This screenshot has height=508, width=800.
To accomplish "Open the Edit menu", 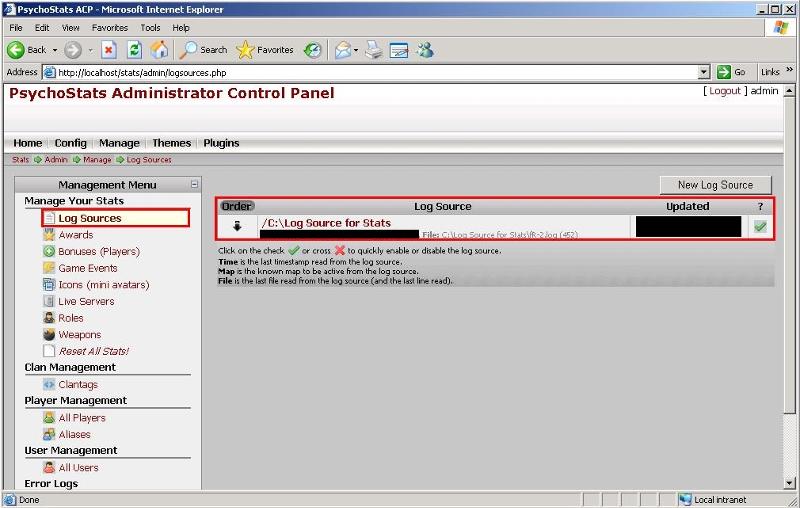I will point(42,28).
